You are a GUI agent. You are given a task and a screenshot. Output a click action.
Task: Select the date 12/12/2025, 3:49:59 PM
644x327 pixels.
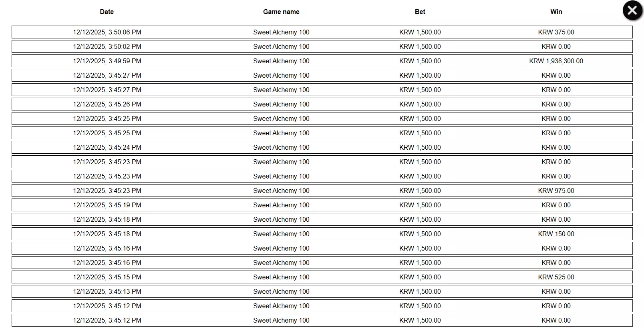[x=107, y=61]
